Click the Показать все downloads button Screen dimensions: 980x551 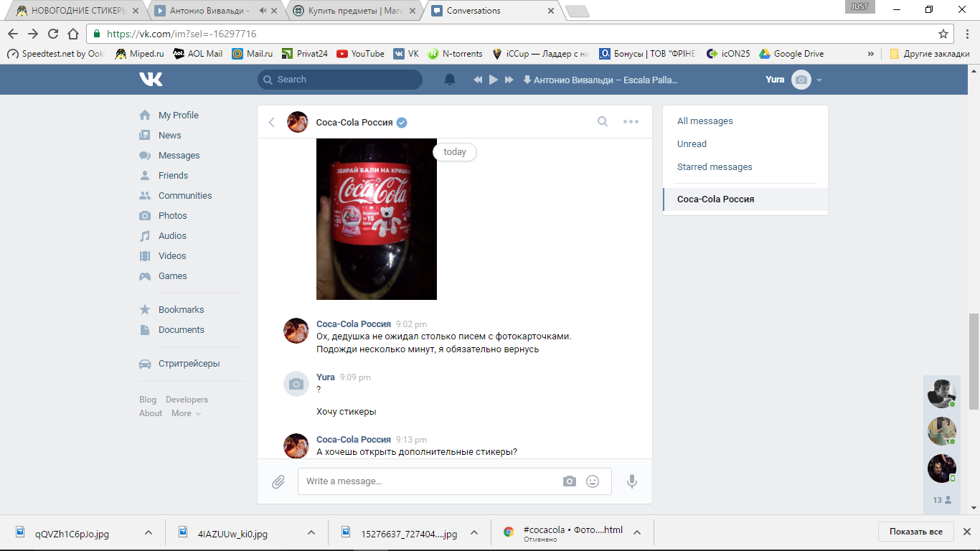tap(915, 532)
